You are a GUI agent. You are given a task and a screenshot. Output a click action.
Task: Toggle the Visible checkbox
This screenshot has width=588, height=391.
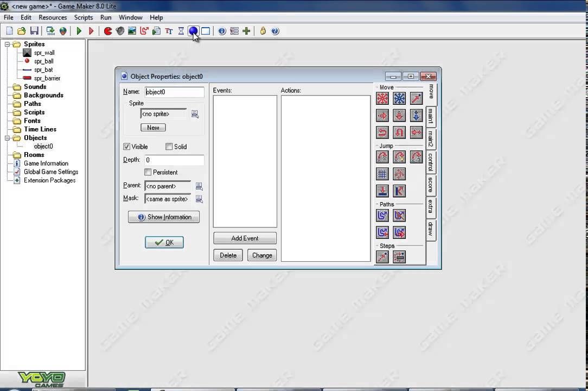coord(127,147)
